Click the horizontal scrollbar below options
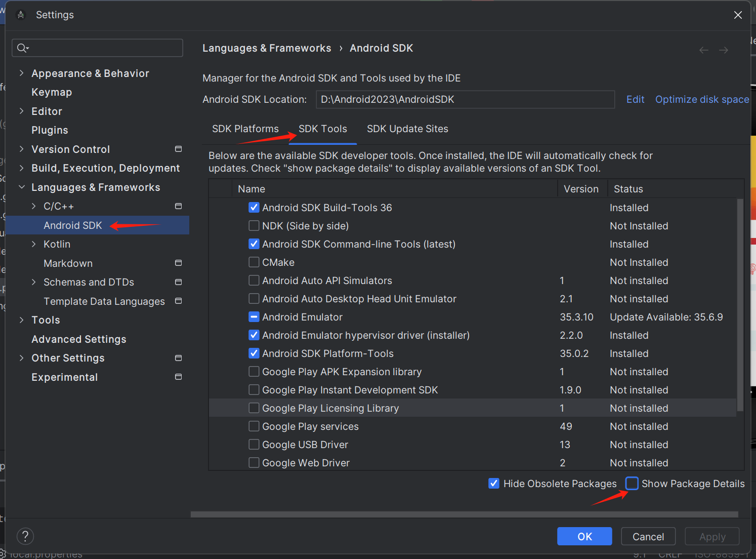 pyautogui.click(x=465, y=514)
